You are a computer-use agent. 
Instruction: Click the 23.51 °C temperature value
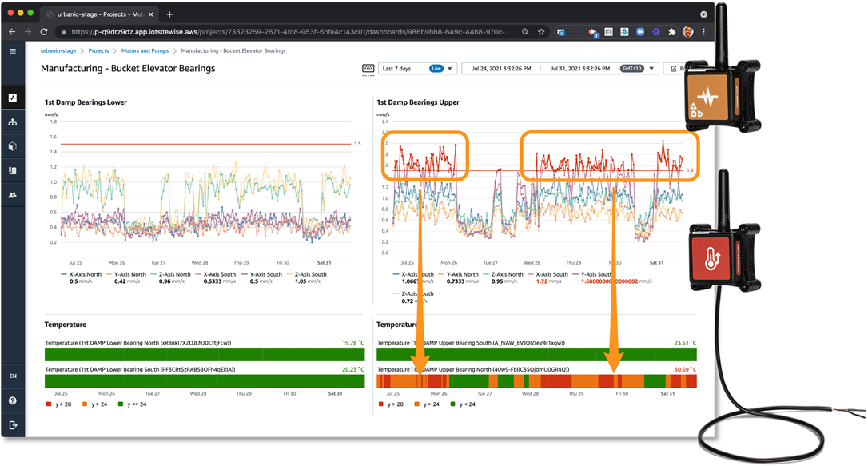pyautogui.click(x=685, y=343)
